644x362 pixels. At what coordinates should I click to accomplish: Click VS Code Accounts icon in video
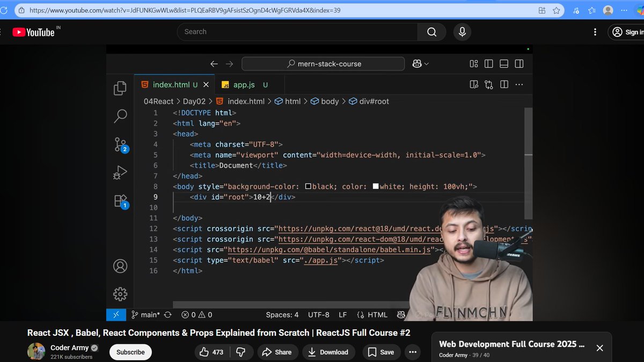(x=120, y=266)
